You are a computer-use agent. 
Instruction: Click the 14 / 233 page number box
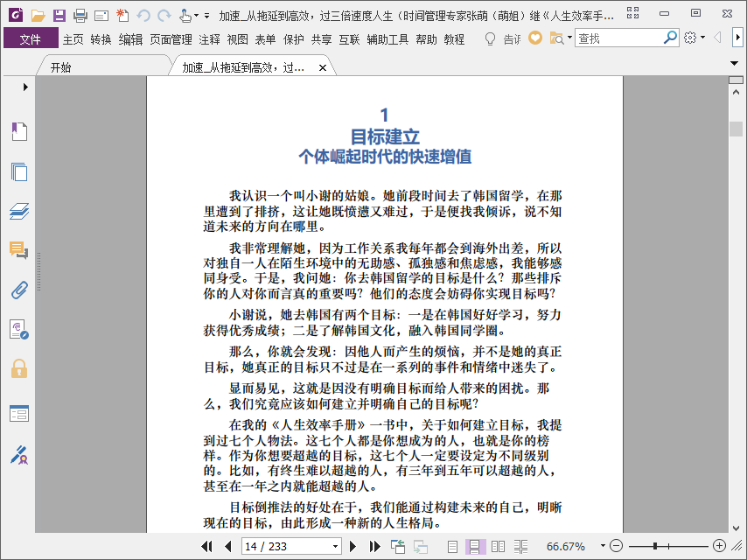(x=286, y=546)
